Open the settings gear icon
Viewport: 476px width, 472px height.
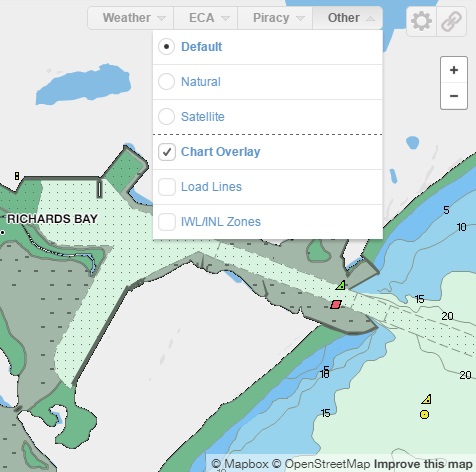[421, 21]
